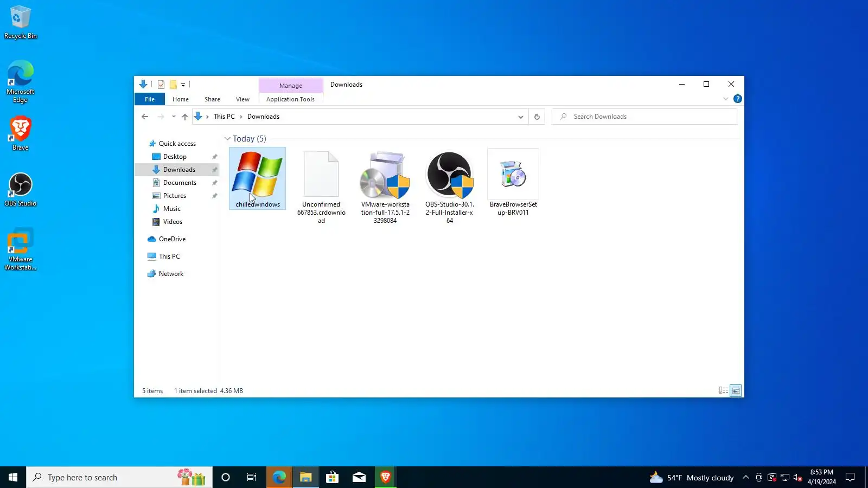The width and height of the screenshot is (868, 488).
Task: Expand the ribbon with the chevron
Action: pos(726,99)
